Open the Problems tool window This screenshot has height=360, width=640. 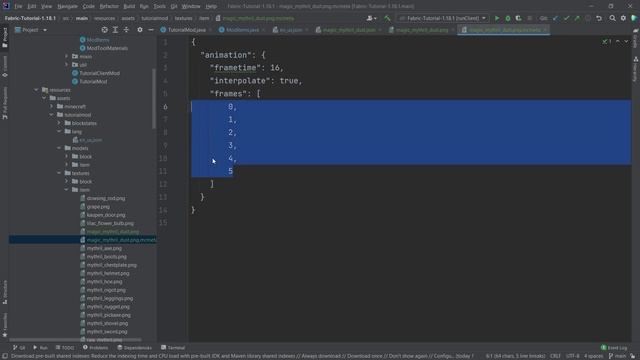point(96,348)
